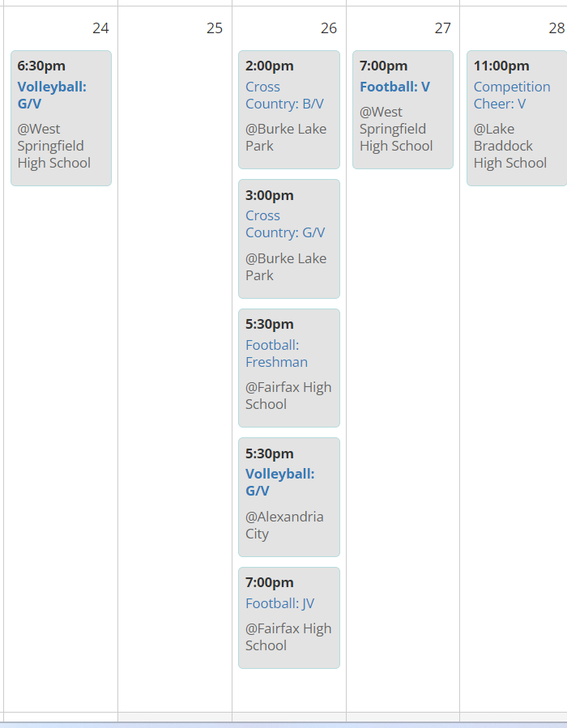Click the empty day cell under 25
This screenshot has height=728, width=567.
[175, 364]
